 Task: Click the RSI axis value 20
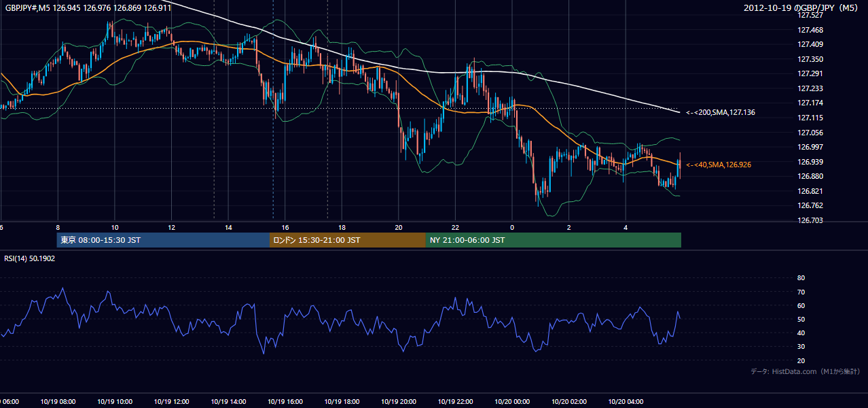click(801, 360)
